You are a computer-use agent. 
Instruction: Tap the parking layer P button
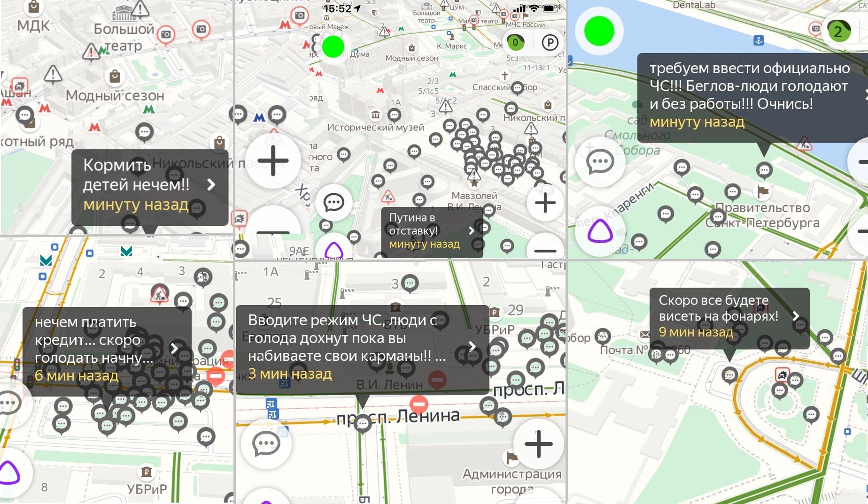pyautogui.click(x=550, y=43)
